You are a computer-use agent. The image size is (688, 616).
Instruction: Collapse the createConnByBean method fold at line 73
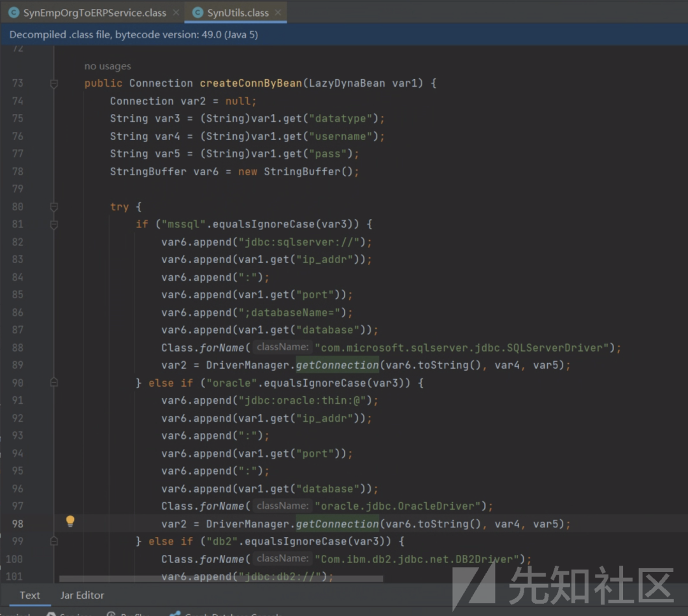click(54, 83)
